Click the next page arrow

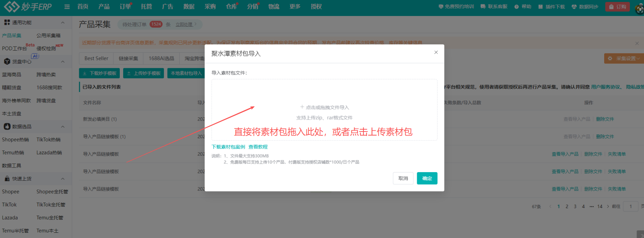coord(608,207)
